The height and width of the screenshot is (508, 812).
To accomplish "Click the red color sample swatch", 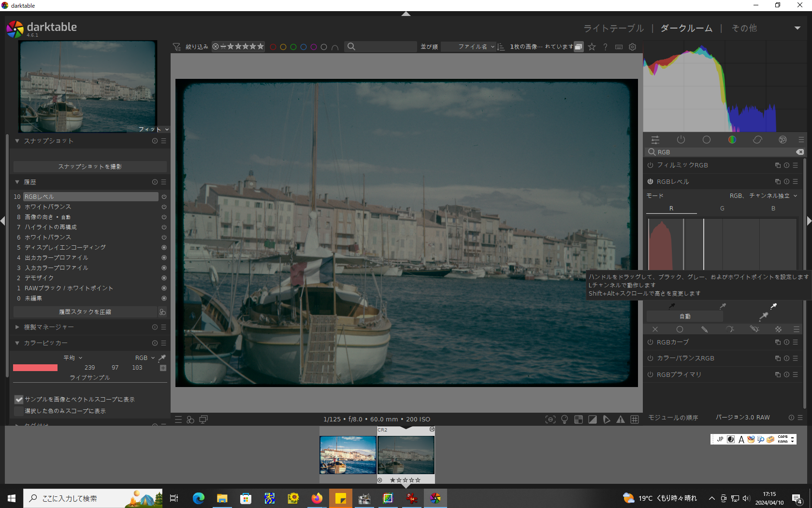I will (35, 368).
